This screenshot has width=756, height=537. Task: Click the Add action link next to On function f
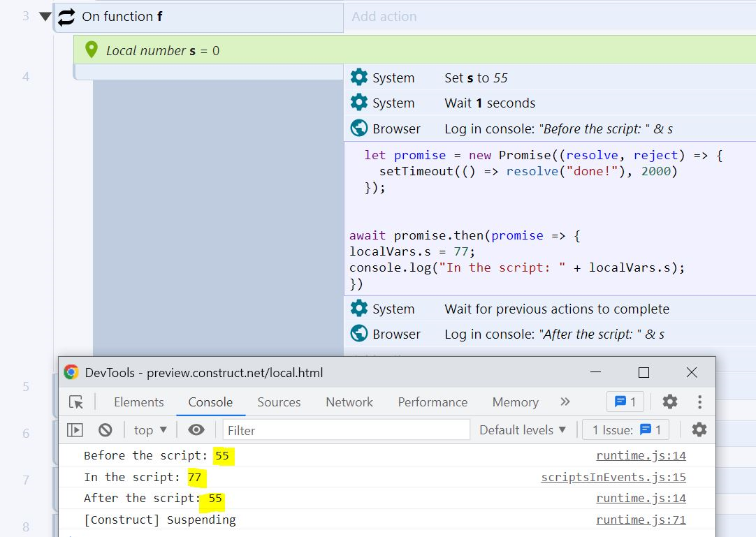coord(384,16)
